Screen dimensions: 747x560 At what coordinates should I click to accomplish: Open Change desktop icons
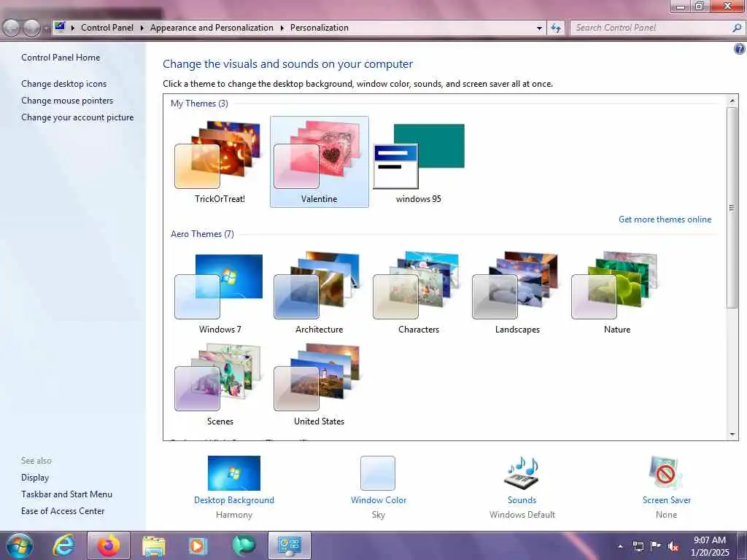coord(64,84)
